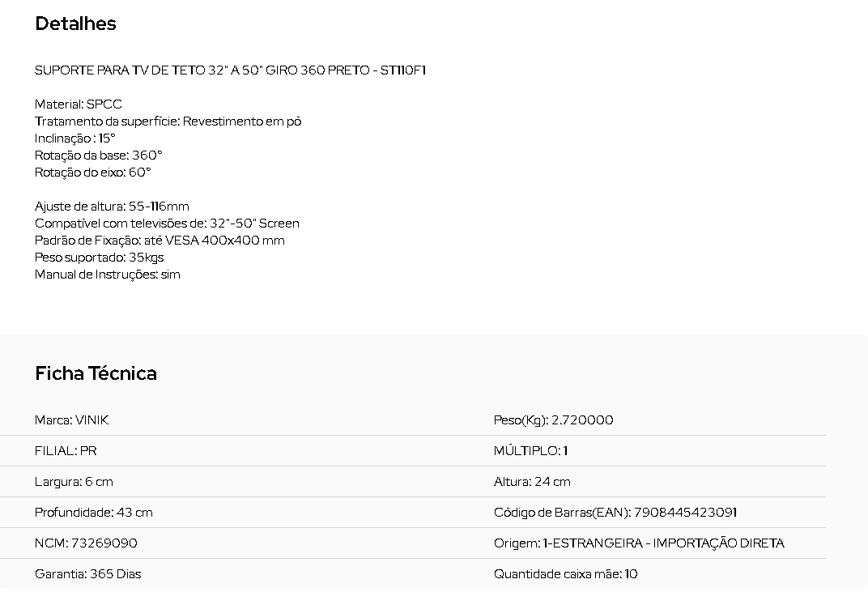
Task: Click the Inclinação 15° line
Action: point(75,138)
